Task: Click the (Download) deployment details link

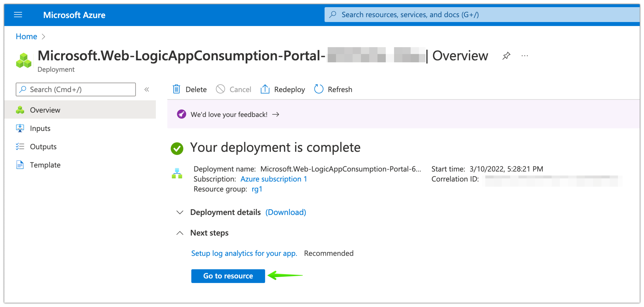Action: (286, 212)
